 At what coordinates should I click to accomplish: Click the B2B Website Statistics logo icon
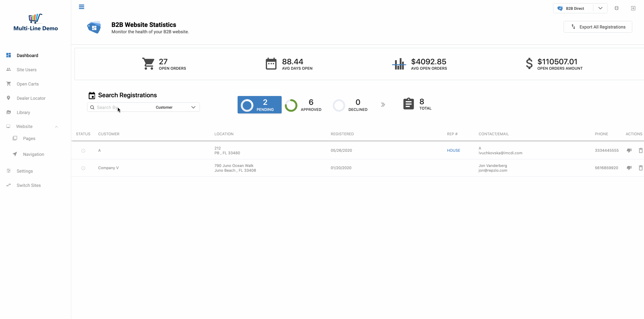[x=94, y=28]
